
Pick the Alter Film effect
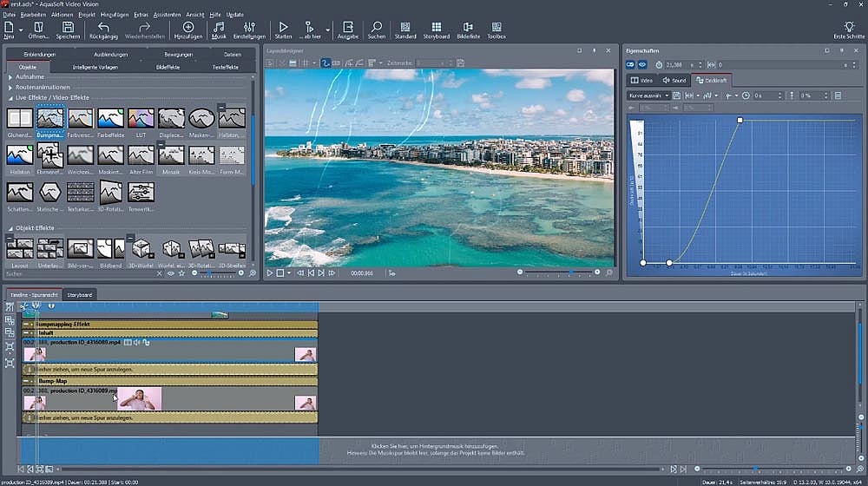click(141, 157)
